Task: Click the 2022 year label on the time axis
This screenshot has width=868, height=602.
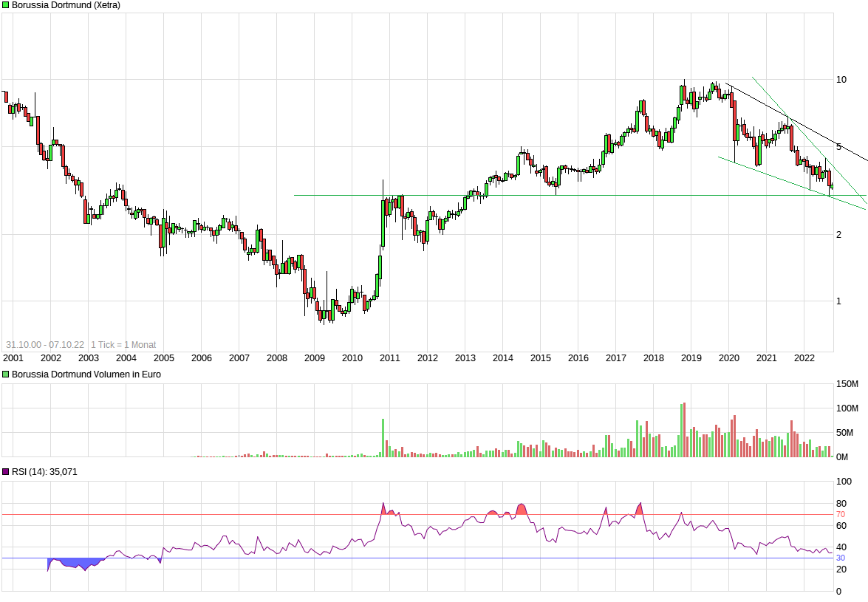Action: coord(804,358)
